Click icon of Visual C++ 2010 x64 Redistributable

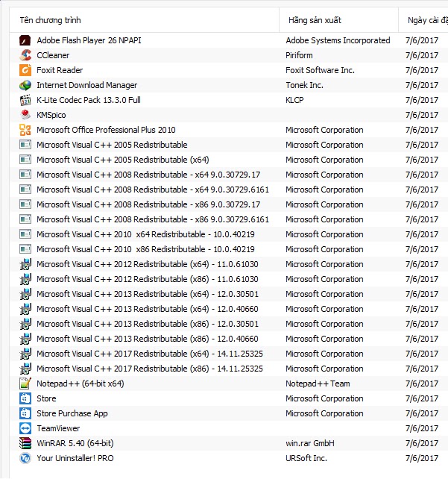point(25,234)
